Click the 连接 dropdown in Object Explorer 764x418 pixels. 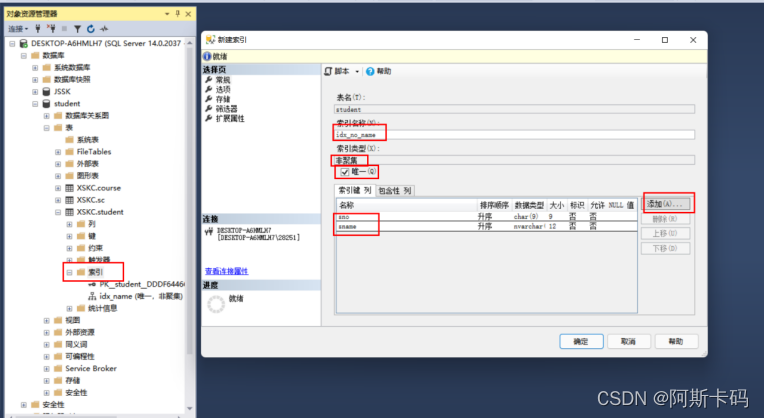(18, 29)
